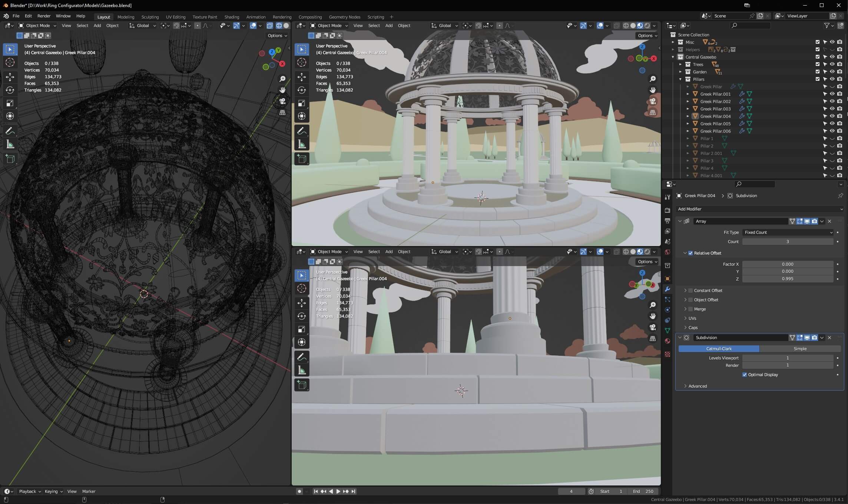Toggle Relative Offset checkbox
The height and width of the screenshot is (504, 848).
(x=690, y=253)
